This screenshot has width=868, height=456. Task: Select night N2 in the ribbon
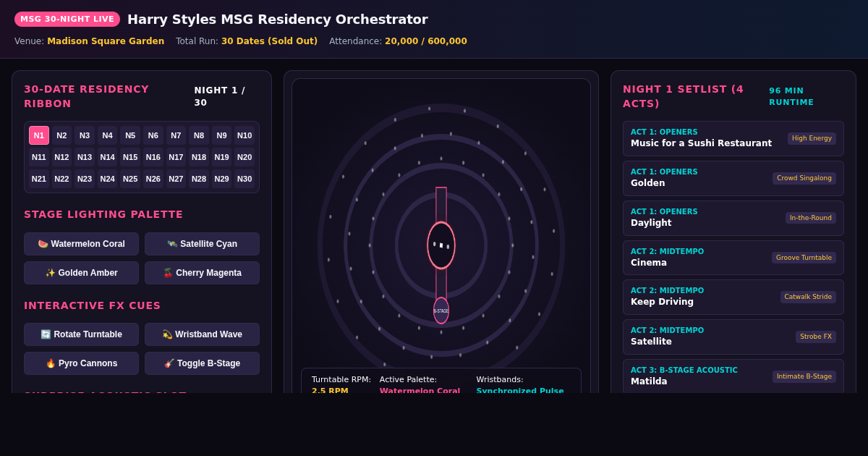tap(61, 135)
